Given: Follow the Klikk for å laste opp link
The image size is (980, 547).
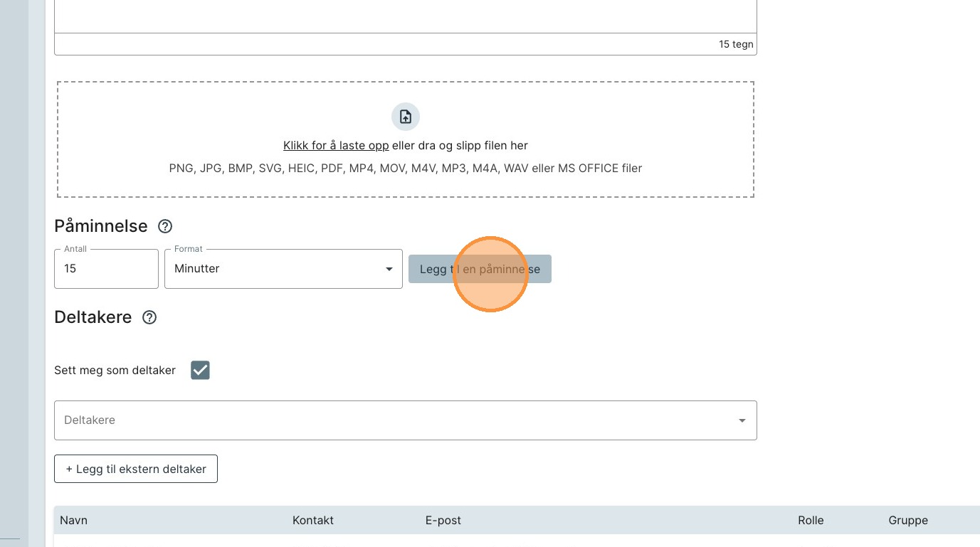Looking at the screenshot, I should pyautogui.click(x=335, y=145).
